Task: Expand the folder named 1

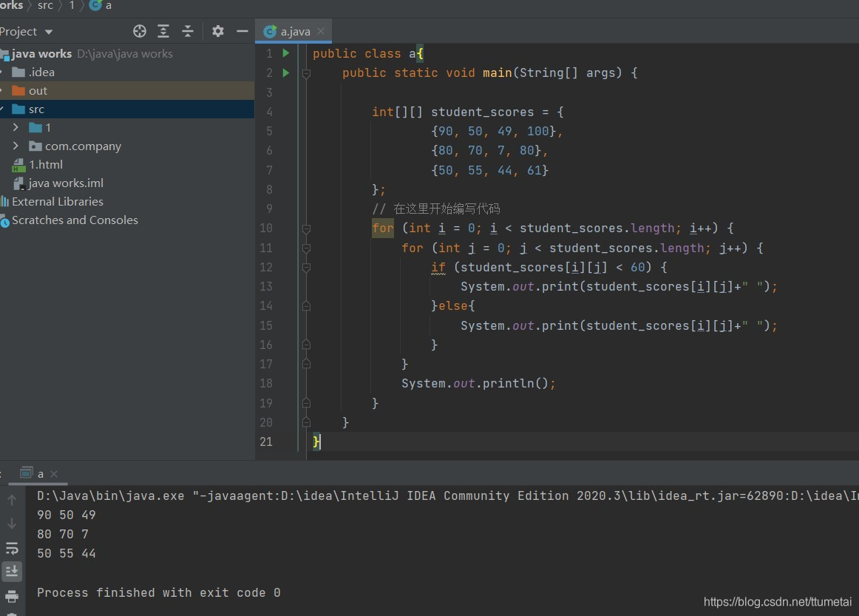Action: pyautogui.click(x=16, y=127)
